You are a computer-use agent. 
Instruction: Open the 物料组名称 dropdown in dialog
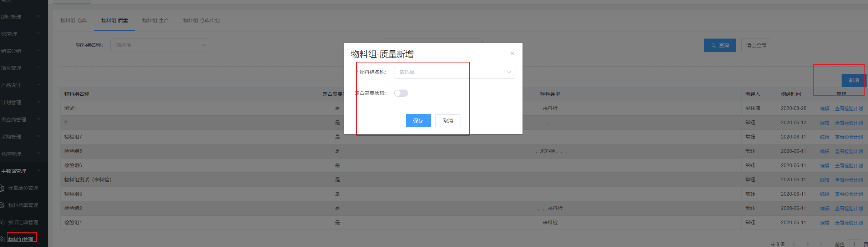[454, 72]
